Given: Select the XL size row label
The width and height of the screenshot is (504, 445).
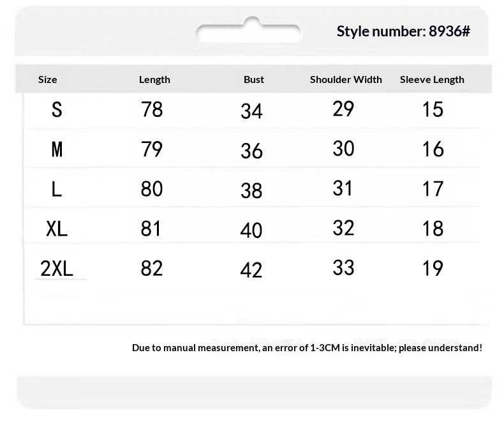Looking at the screenshot, I should 57,229.
